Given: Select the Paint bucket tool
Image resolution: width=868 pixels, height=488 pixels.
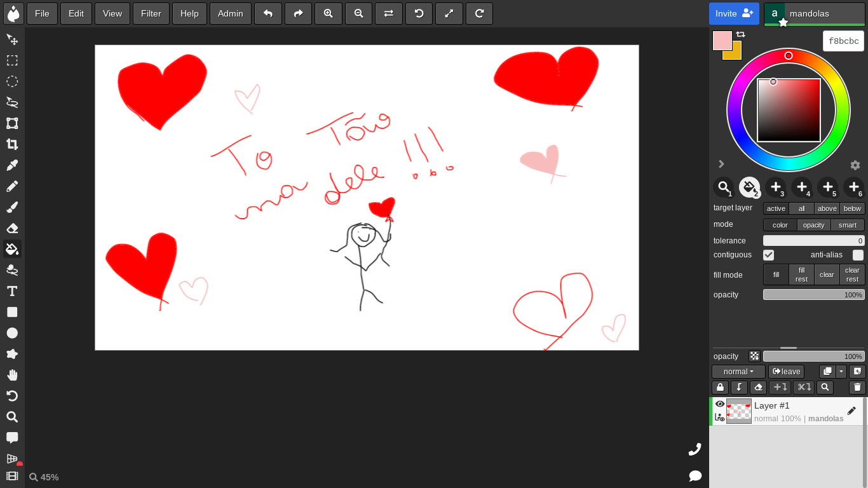Looking at the screenshot, I should (x=12, y=249).
